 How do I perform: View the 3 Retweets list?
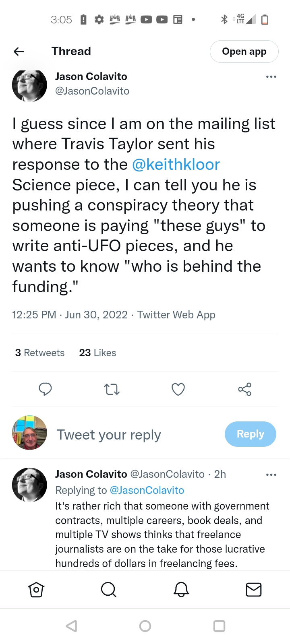(40, 353)
